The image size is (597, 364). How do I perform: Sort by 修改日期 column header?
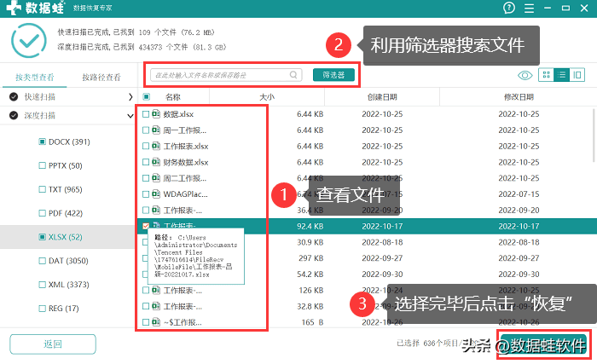tap(519, 97)
